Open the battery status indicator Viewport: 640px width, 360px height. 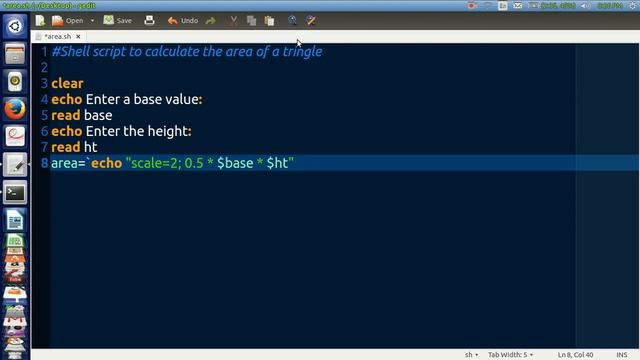[x=552, y=6]
